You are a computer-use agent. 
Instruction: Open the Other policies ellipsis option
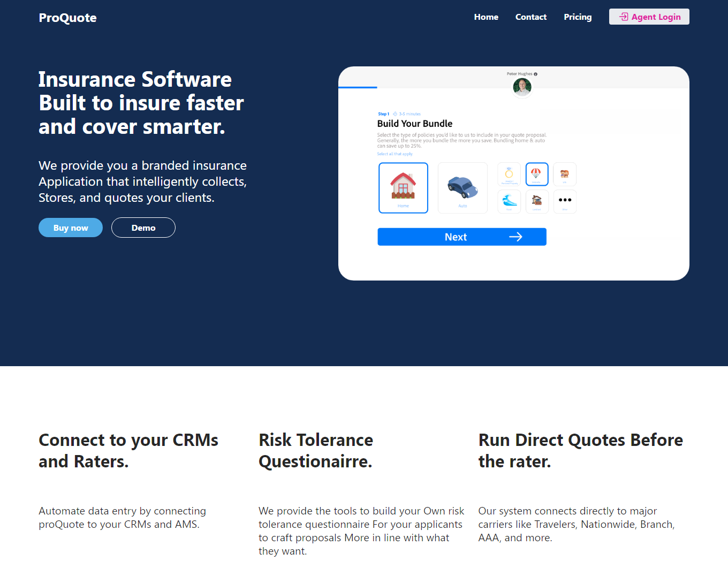565,201
